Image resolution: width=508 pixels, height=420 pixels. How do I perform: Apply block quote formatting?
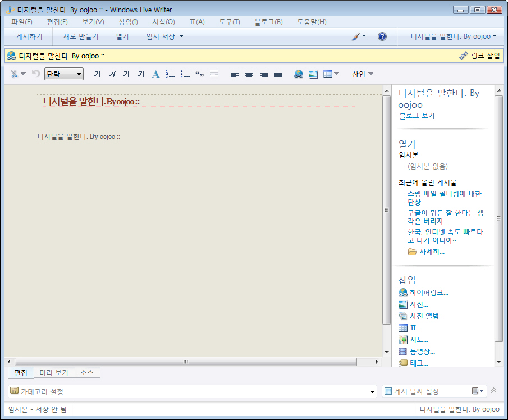200,74
